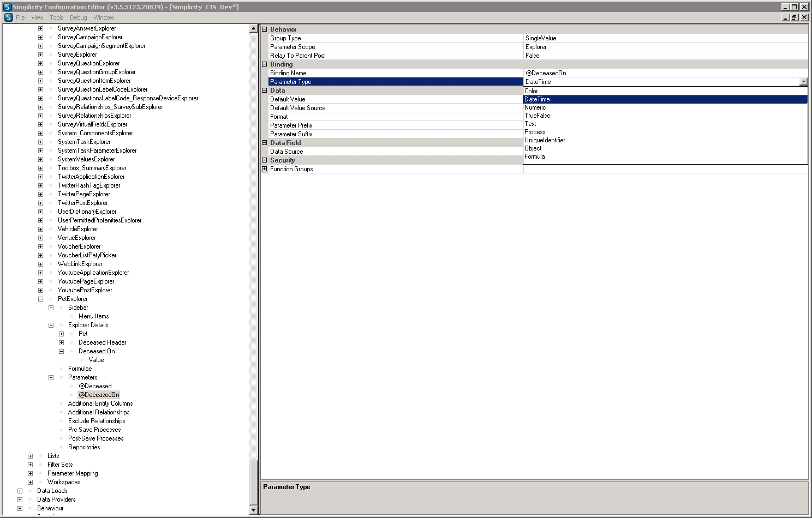Click the Binding Name value @DeceasedOn
The image size is (812, 518).
click(x=666, y=73)
